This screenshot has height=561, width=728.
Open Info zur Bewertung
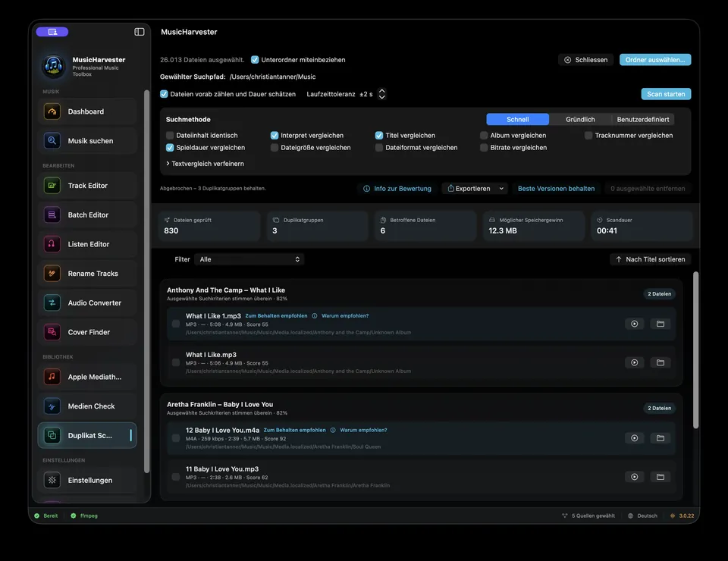(x=397, y=189)
